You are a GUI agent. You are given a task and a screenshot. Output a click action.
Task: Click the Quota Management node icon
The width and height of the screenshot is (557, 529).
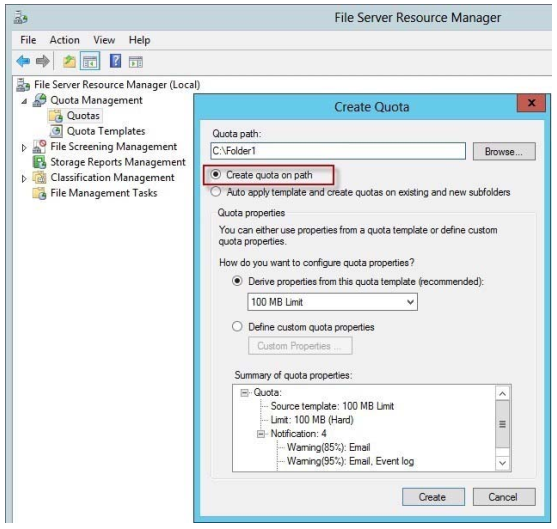point(39,100)
